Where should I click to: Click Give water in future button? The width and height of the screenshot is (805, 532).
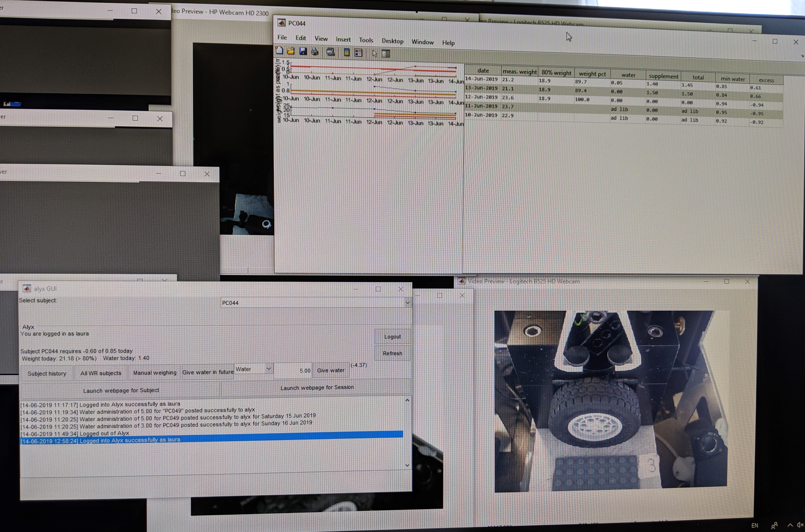(x=208, y=372)
